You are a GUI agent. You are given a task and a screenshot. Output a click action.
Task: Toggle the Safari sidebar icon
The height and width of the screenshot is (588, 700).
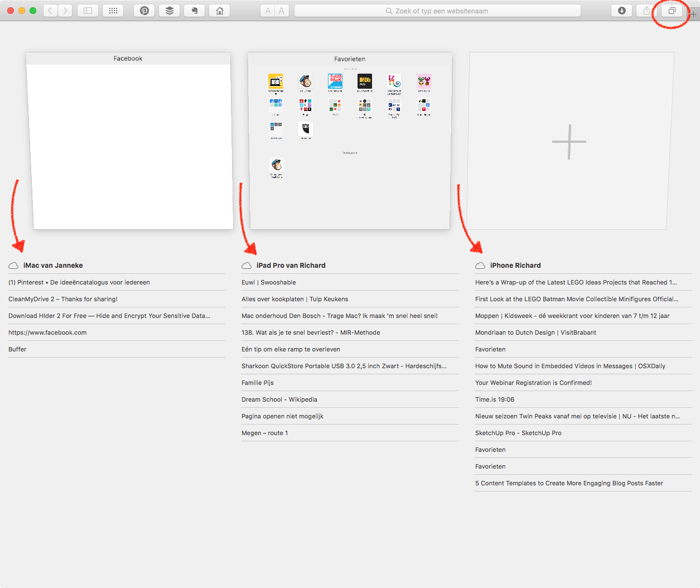(x=88, y=10)
